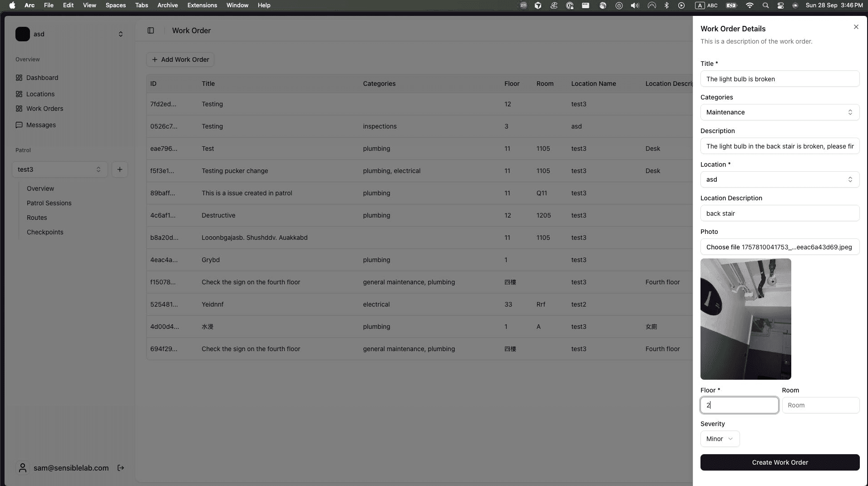The image size is (868, 486).
Task: Open the Work Orders section
Action: (x=44, y=109)
